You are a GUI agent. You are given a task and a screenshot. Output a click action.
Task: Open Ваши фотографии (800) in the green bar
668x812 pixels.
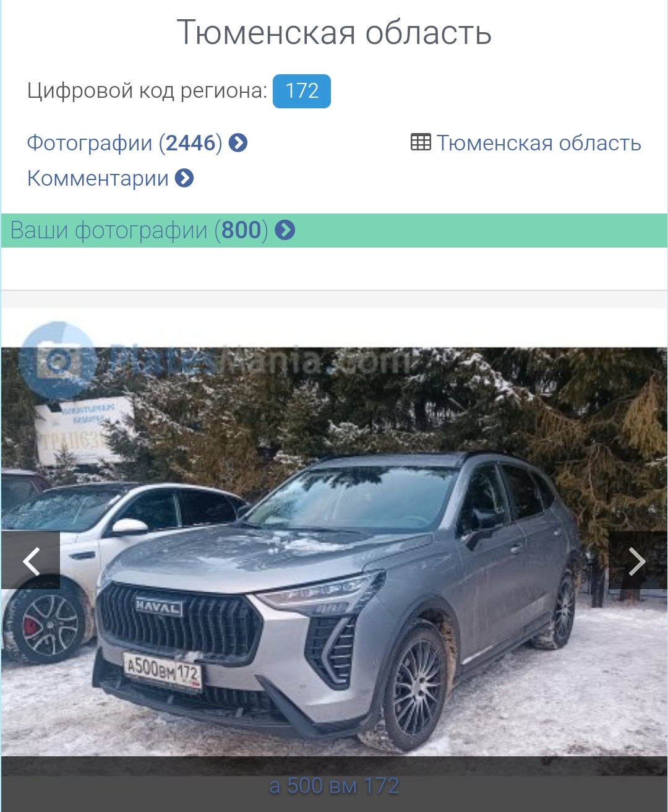coord(139,230)
